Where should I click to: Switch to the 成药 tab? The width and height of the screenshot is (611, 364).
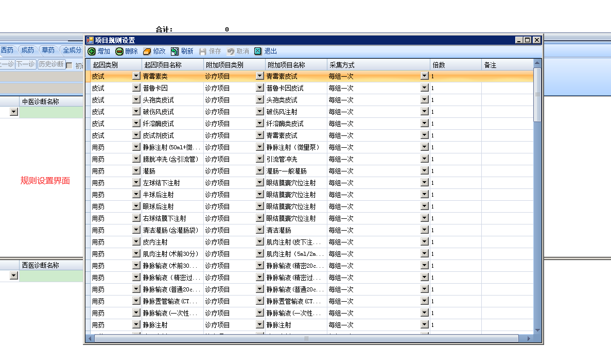[27, 50]
